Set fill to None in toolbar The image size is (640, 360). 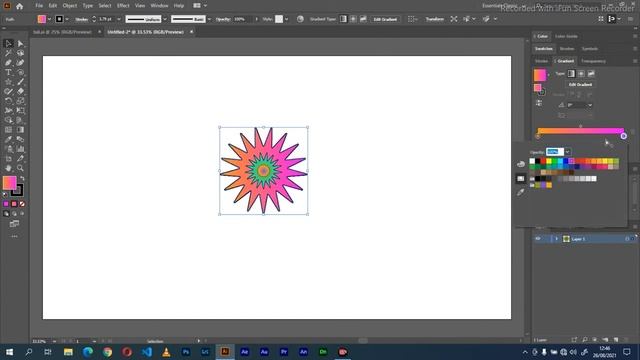22,204
